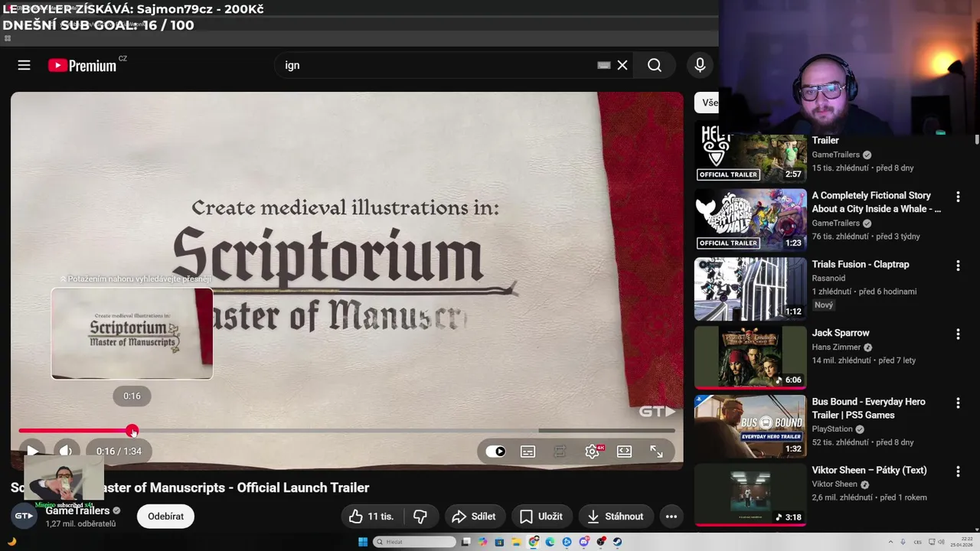Image resolution: width=980 pixels, height=551 pixels.
Task: Dislike the video
Action: pos(420,517)
